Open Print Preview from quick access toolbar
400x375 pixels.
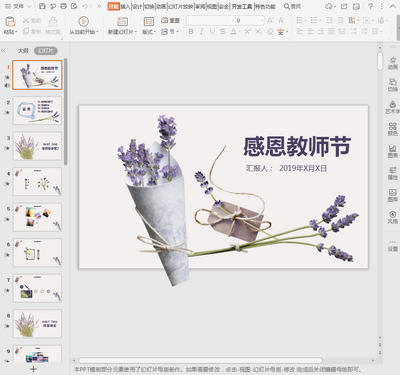pos(74,6)
